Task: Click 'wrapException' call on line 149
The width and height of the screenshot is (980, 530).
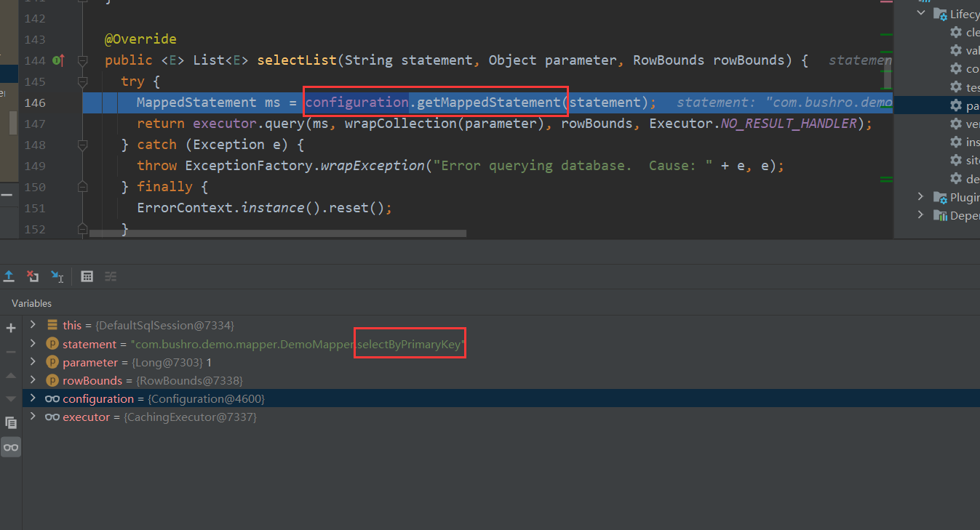Action: point(373,166)
